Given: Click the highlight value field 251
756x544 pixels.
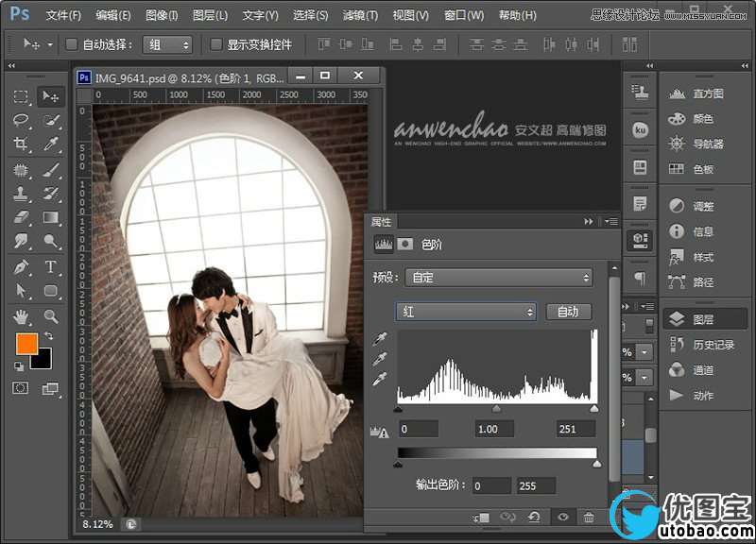Looking at the screenshot, I should 576,429.
